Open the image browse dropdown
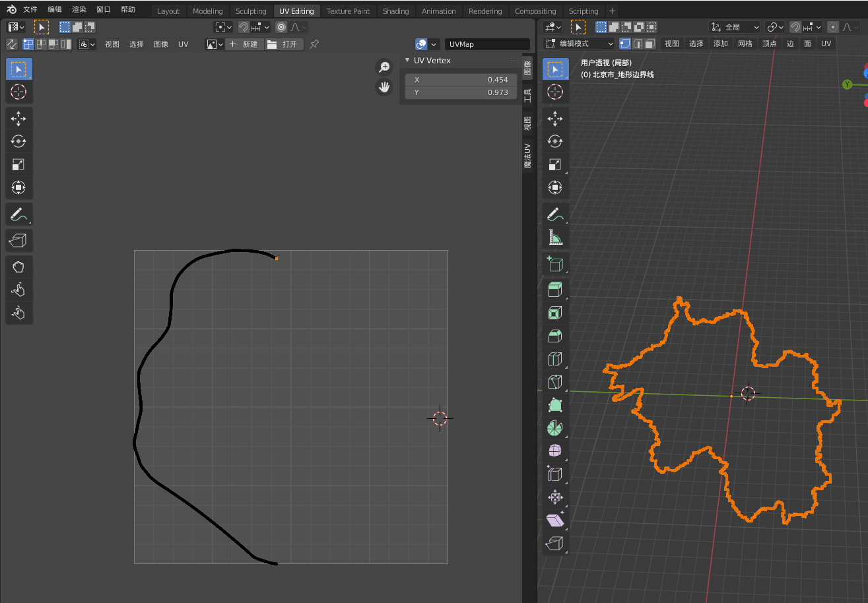868x603 pixels. point(215,44)
